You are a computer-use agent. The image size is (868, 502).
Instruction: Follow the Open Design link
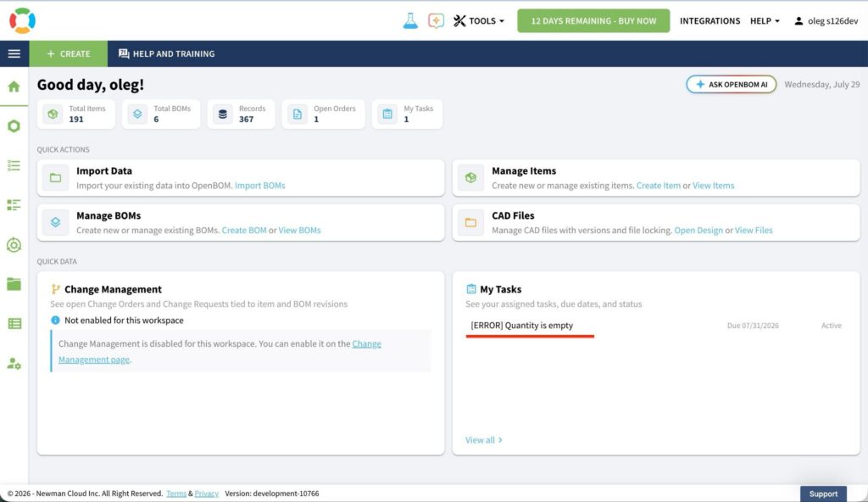point(698,230)
